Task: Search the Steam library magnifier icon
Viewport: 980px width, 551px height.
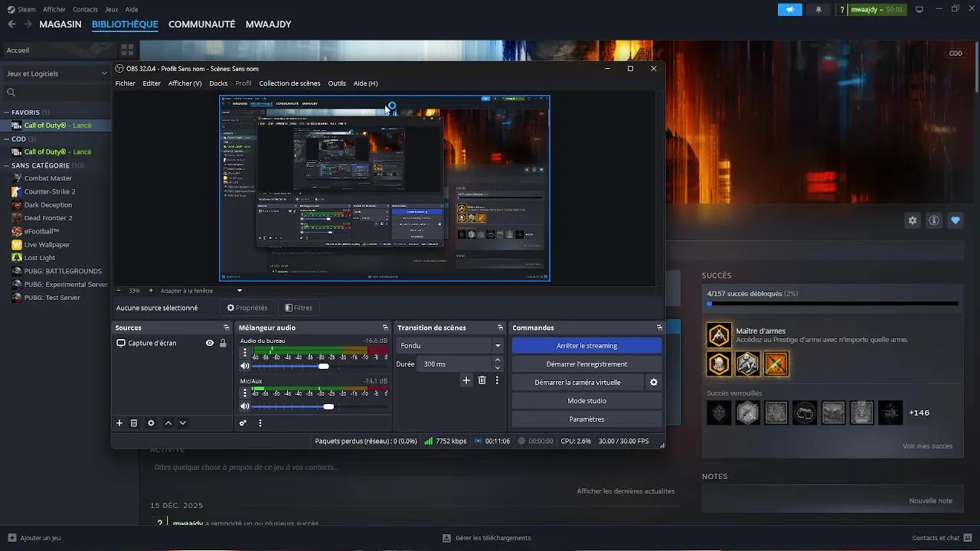Action: [x=11, y=93]
